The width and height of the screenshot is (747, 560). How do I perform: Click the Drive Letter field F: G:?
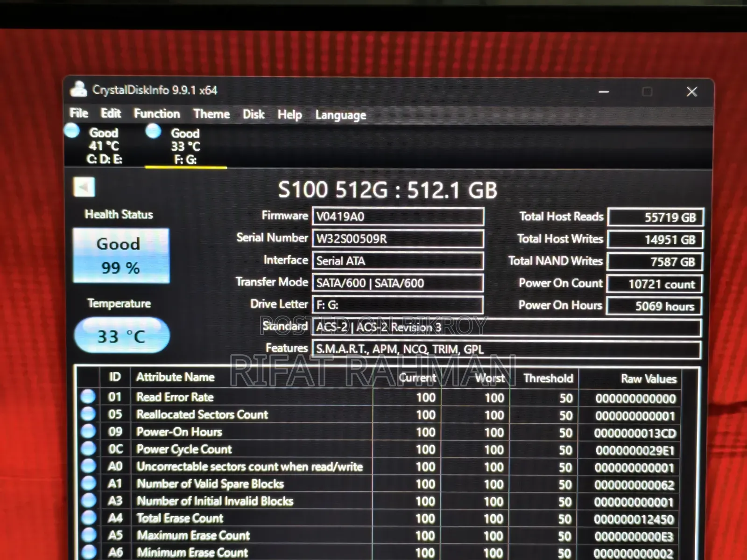(398, 305)
